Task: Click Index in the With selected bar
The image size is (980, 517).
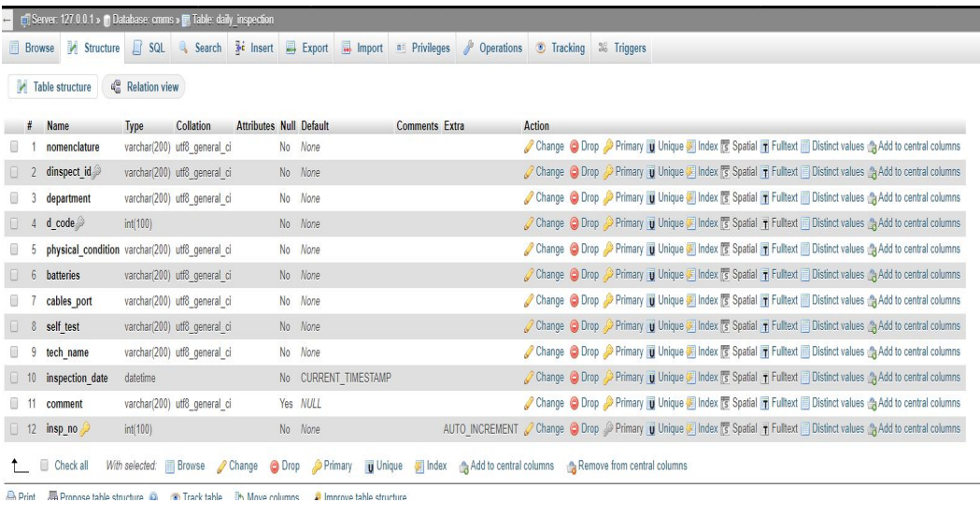Action: click(431, 466)
